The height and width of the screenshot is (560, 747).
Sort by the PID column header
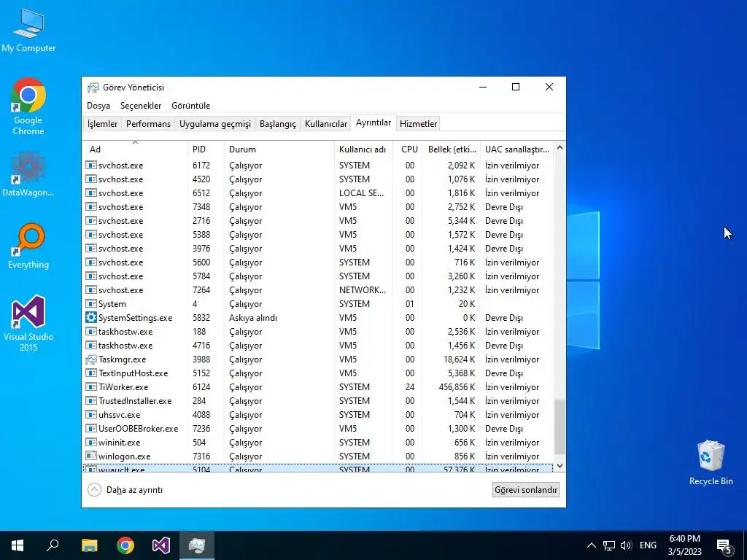coord(206,149)
